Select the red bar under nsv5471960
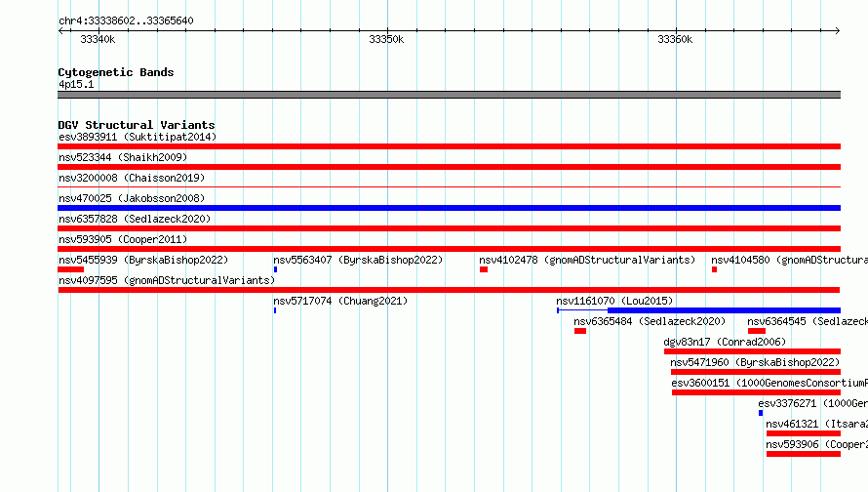This screenshot has height=492, width=868. 756,372
